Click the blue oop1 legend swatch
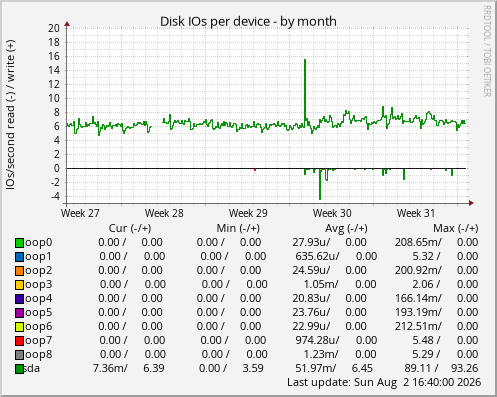 [19, 257]
